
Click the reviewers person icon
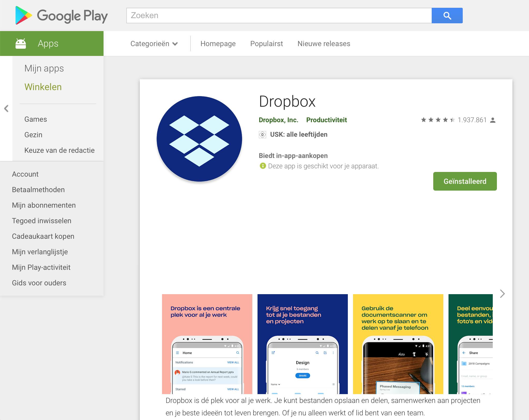[x=493, y=120]
